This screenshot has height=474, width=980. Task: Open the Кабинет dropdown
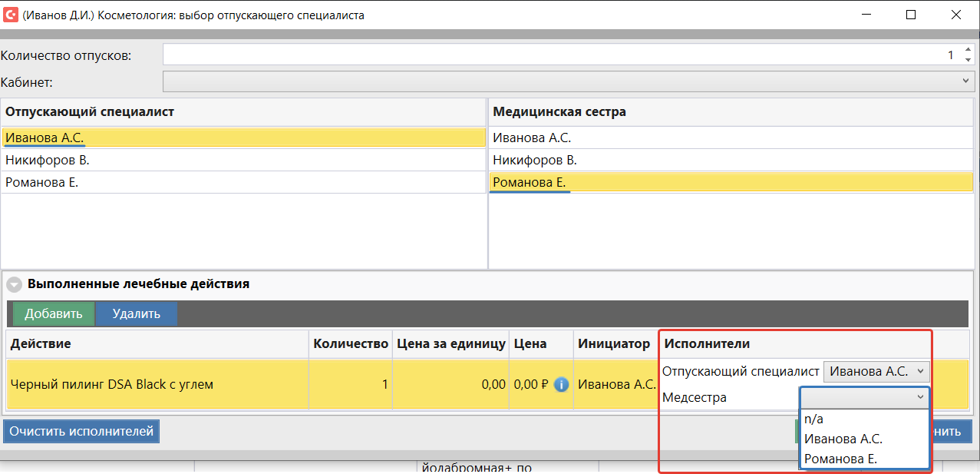point(965,81)
